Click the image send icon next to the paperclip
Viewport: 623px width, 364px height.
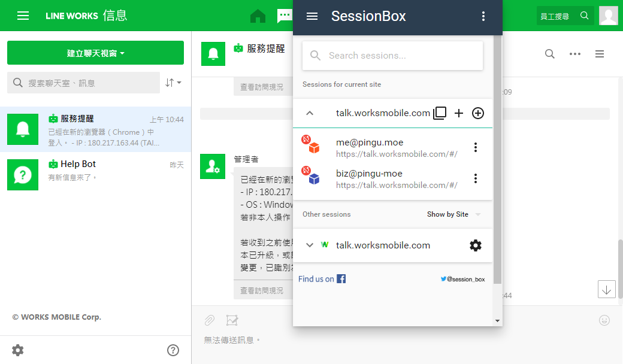(x=232, y=320)
